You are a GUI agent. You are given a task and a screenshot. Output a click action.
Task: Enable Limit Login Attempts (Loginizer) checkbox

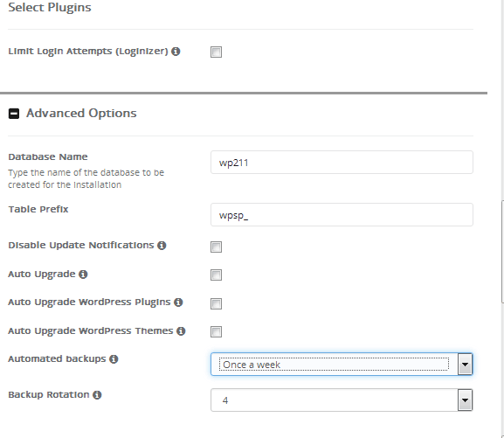216,52
